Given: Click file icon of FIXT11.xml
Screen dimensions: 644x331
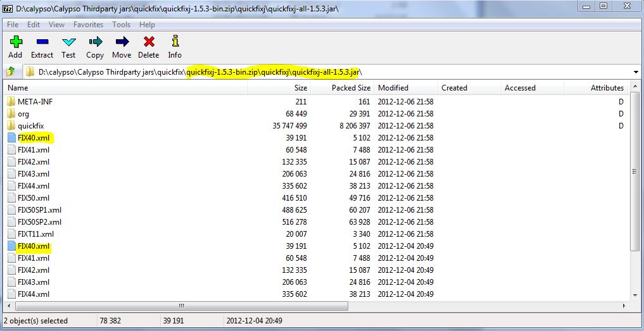Looking at the screenshot, I should tap(11, 234).
